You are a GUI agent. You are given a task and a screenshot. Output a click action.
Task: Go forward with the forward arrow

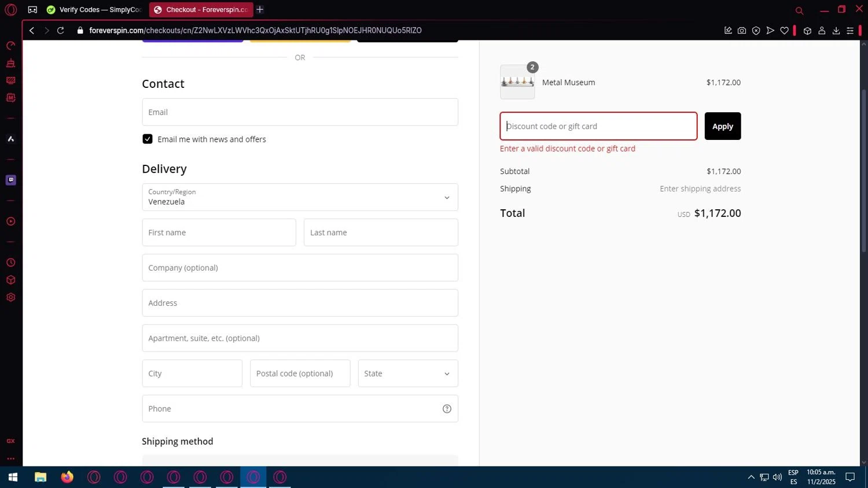point(47,31)
